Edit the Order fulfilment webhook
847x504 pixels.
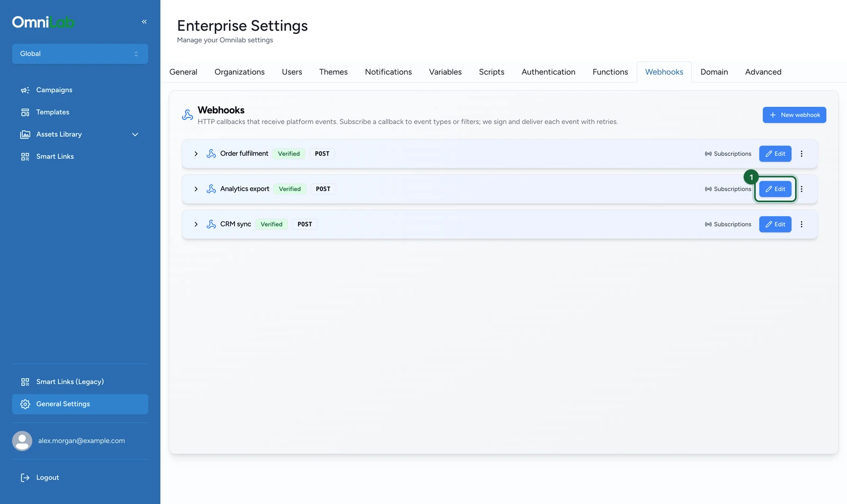coord(776,154)
